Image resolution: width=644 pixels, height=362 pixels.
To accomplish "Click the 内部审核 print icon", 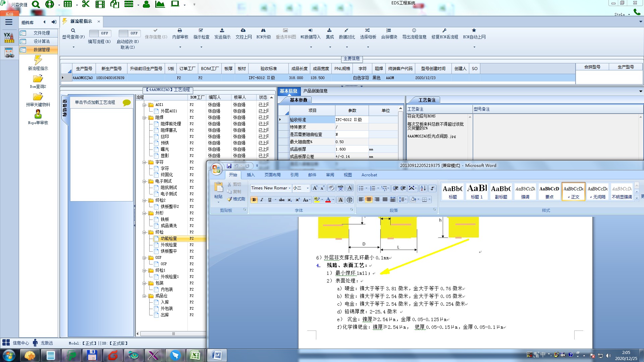I will click(180, 31).
